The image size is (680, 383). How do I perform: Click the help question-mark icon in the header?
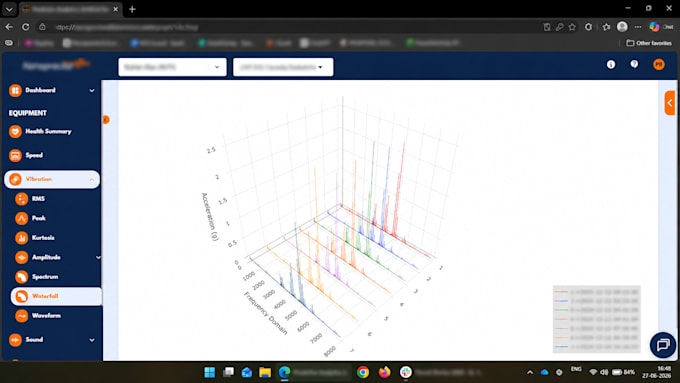[x=634, y=65]
